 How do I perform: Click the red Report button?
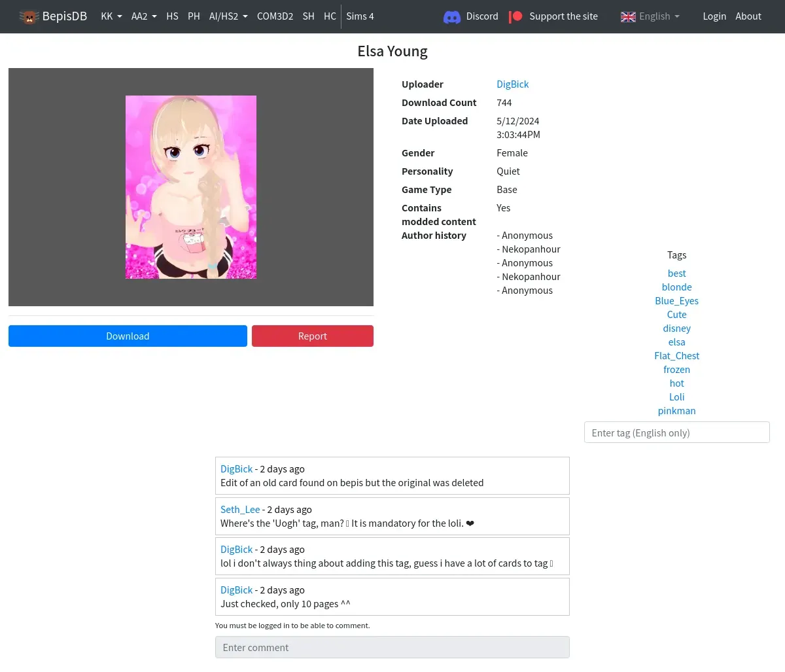[x=313, y=336]
